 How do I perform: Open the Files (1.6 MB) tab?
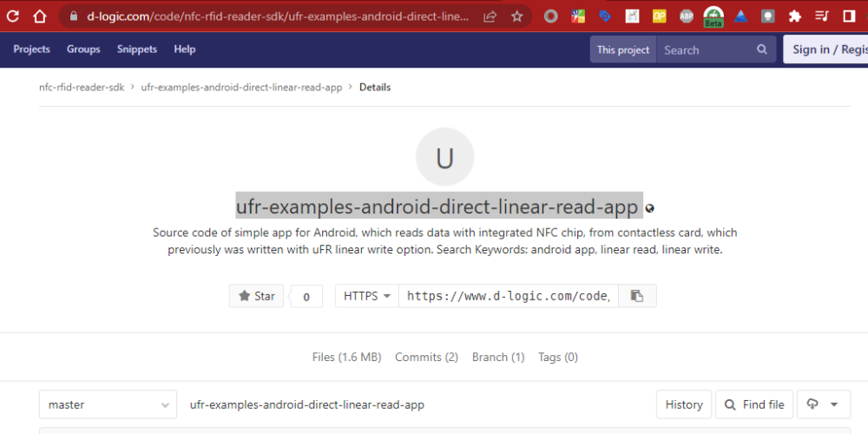[x=346, y=357]
